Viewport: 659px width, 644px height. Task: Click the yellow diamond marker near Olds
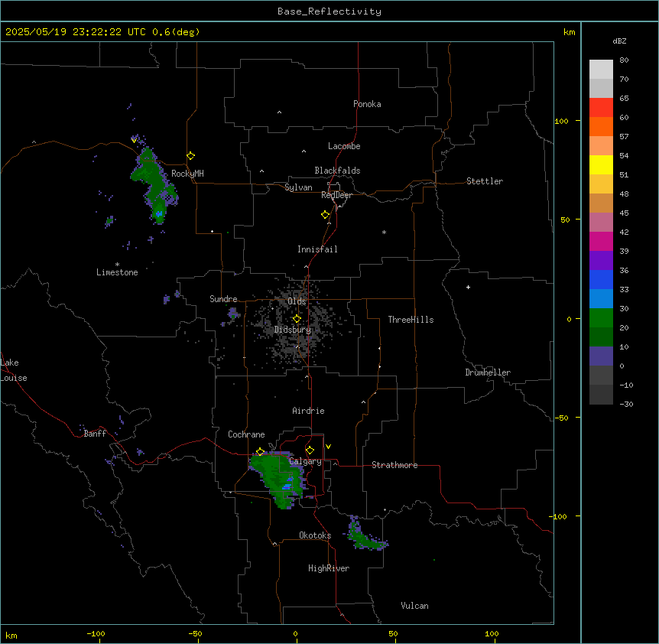click(x=297, y=319)
